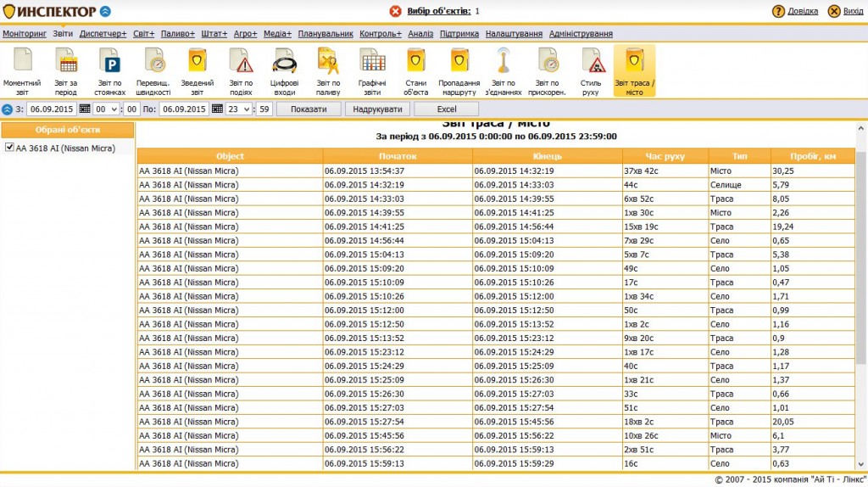Export the report with the Excel button

coord(446,109)
